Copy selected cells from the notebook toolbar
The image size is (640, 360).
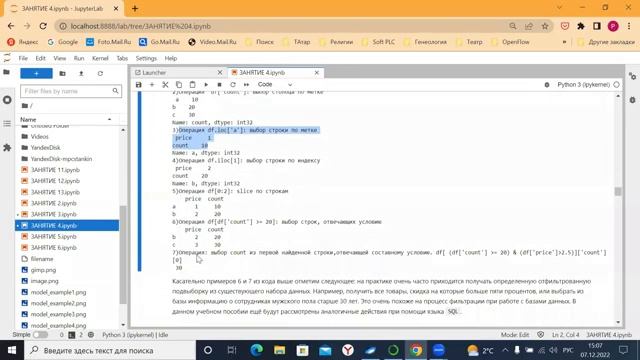(x=179, y=84)
